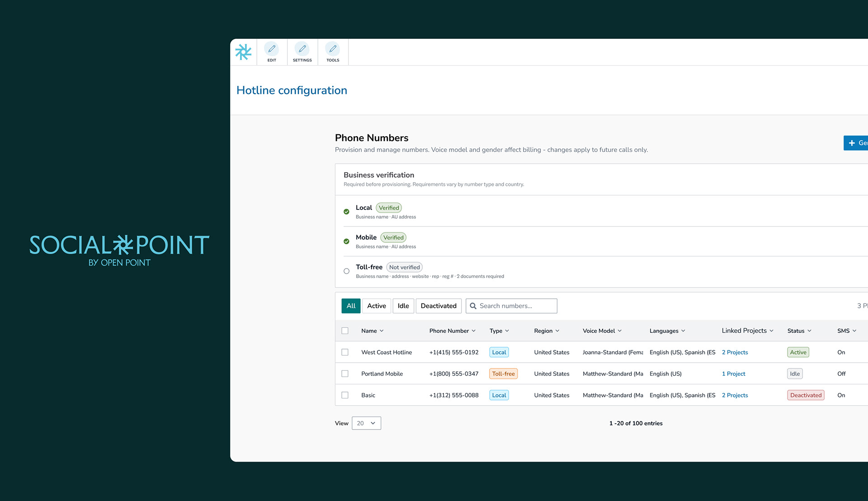Click the green check icon beside Mobile

tap(346, 241)
